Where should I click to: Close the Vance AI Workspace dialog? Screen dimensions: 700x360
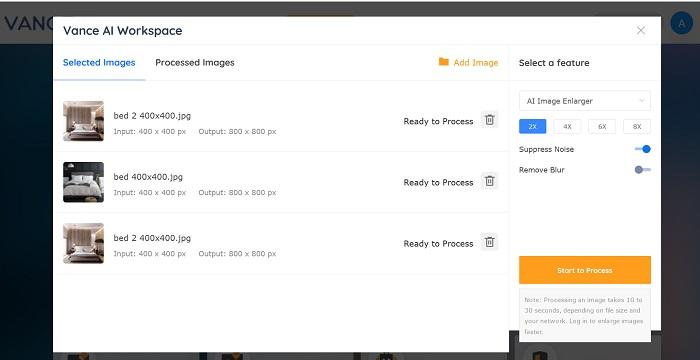coord(641,30)
